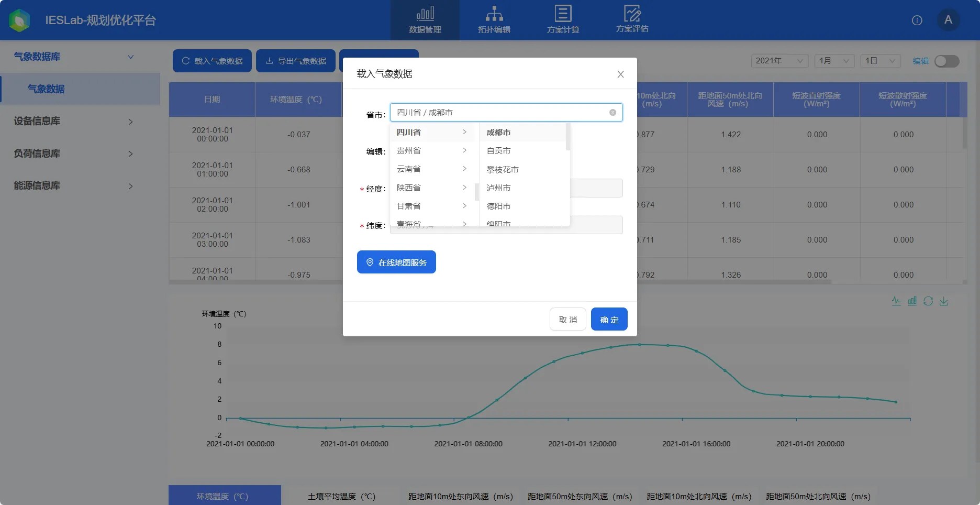Open the 2021年 year dropdown
Image resolution: width=980 pixels, height=505 pixels.
click(x=779, y=61)
